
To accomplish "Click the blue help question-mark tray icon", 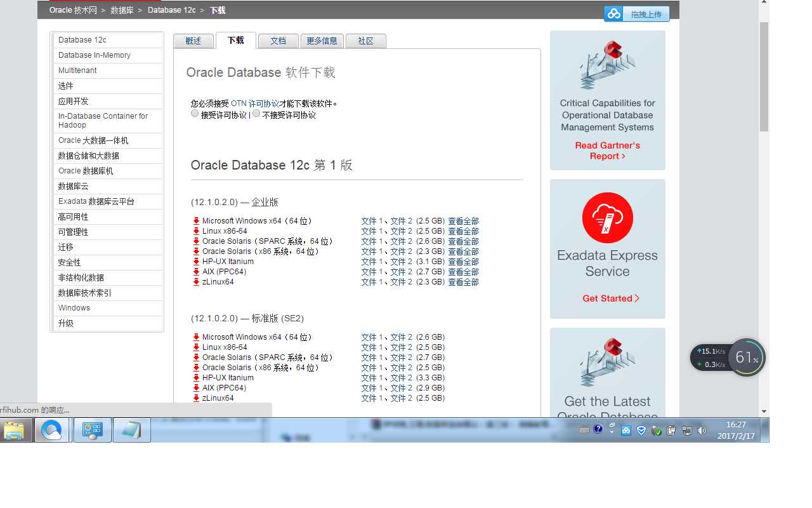I will pos(598,429).
